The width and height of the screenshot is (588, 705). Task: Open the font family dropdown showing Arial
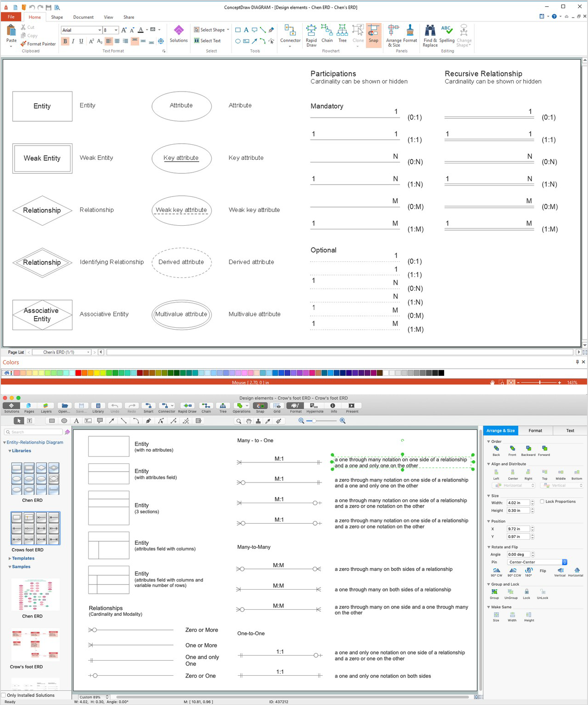pyautogui.click(x=99, y=30)
